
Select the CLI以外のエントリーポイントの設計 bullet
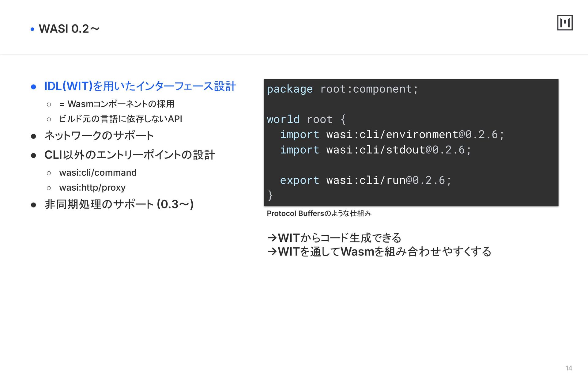tap(130, 155)
